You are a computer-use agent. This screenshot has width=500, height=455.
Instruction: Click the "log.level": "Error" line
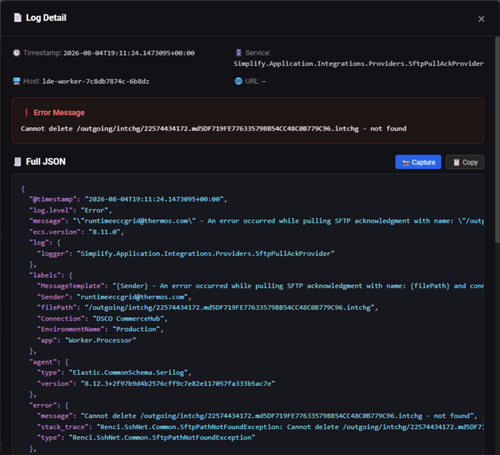70,210
